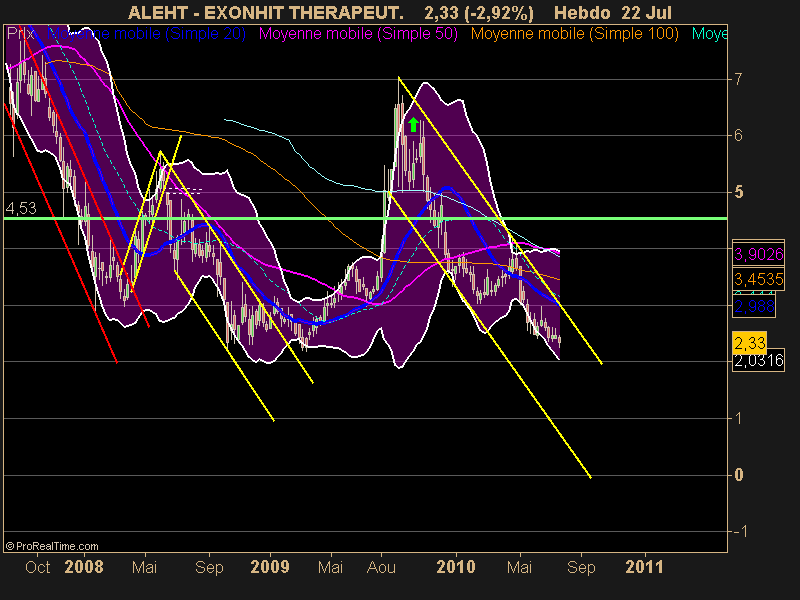Click the price change '2,33 (-2,92%)'
The width and height of the screenshot is (800, 600).
[x=479, y=12]
